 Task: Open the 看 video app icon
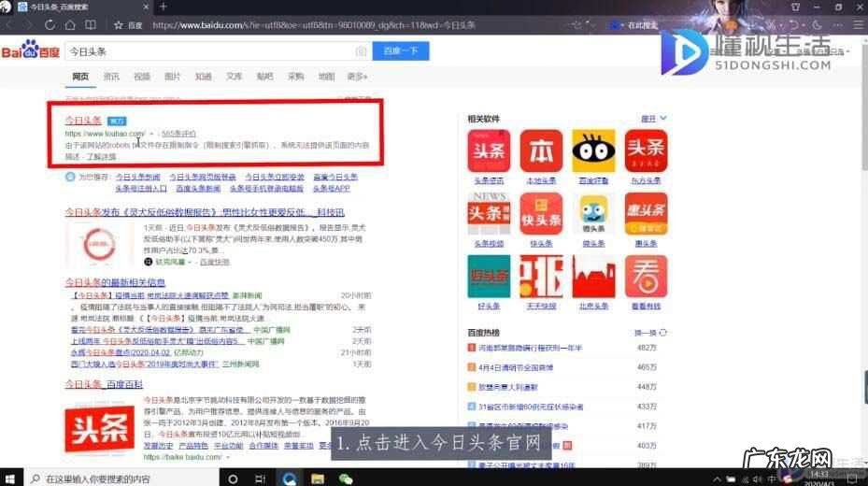pyautogui.click(x=646, y=277)
